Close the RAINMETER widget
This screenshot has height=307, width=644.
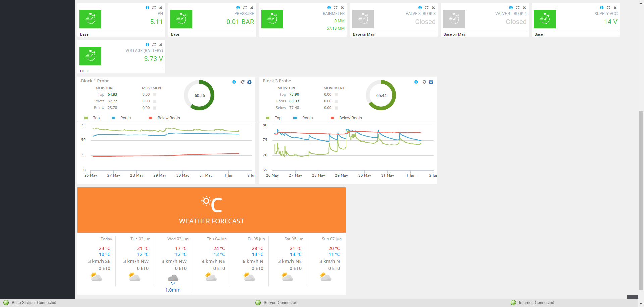click(342, 8)
